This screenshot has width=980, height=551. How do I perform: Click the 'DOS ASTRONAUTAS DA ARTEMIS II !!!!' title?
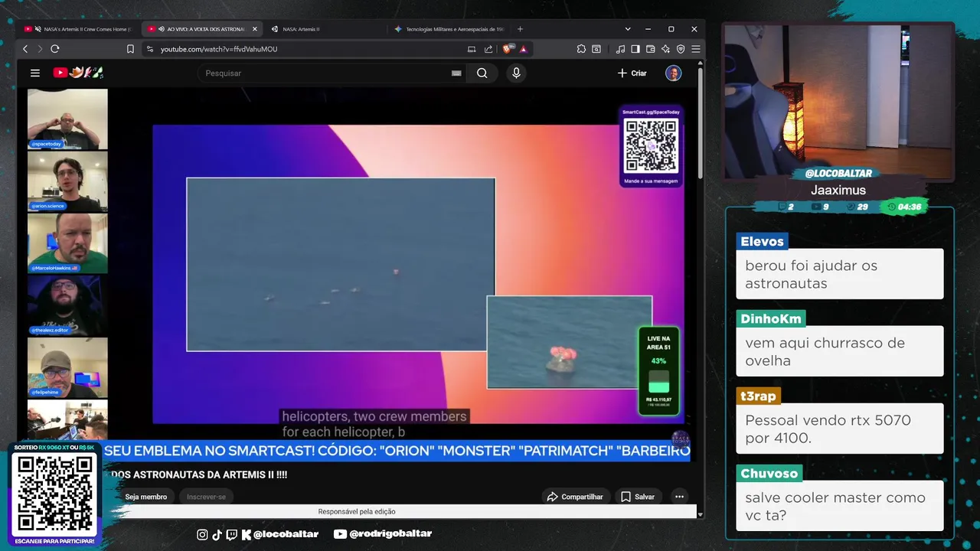click(x=200, y=475)
